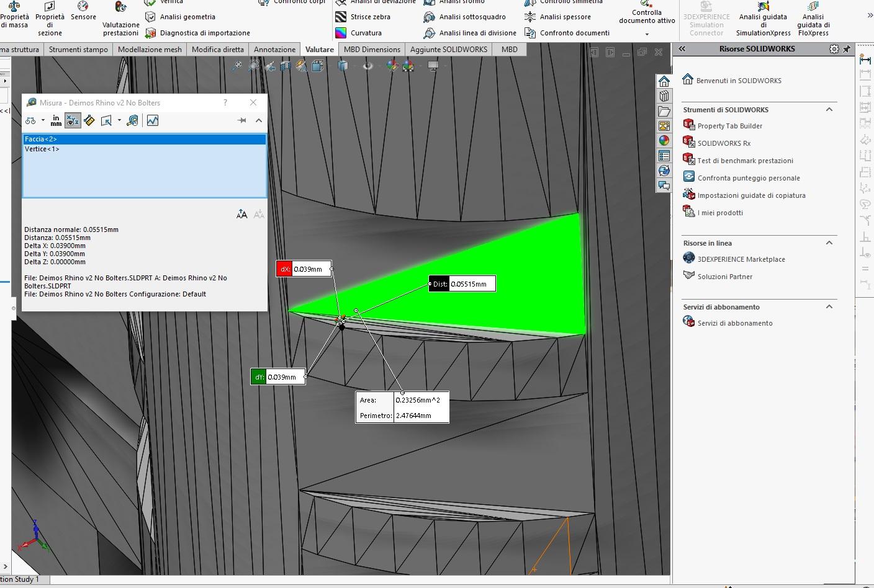Open arc/circle measurement dropdown arrow
This screenshot has width=874, height=588.
(x=43, y=120)
